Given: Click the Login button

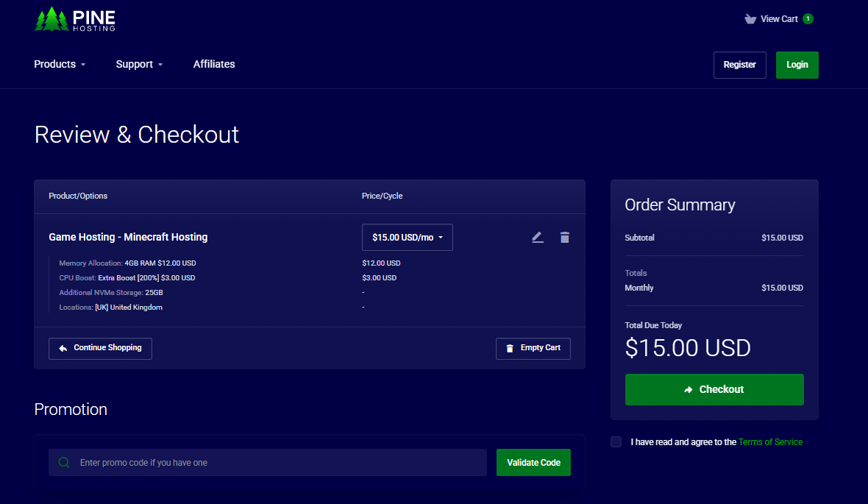Looking at the screenshot, I should point(797,65).
